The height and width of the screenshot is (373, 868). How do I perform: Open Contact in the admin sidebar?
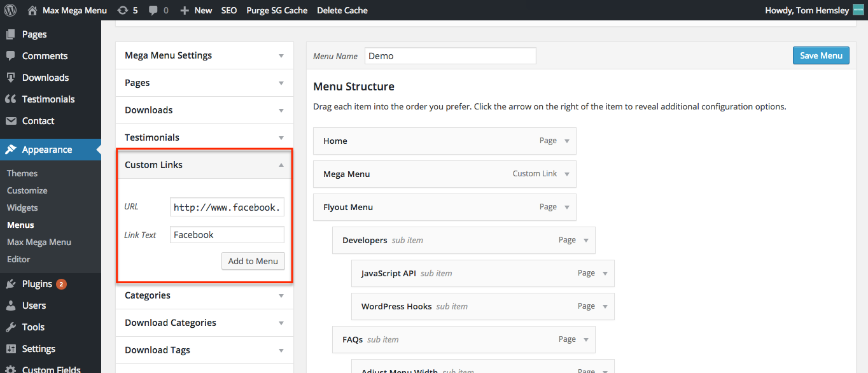tap(38, 121)
